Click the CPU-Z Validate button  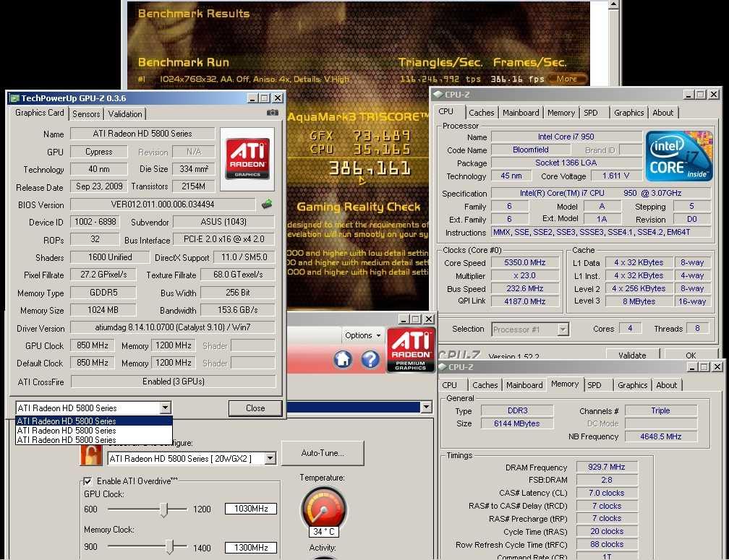point(632,356)
